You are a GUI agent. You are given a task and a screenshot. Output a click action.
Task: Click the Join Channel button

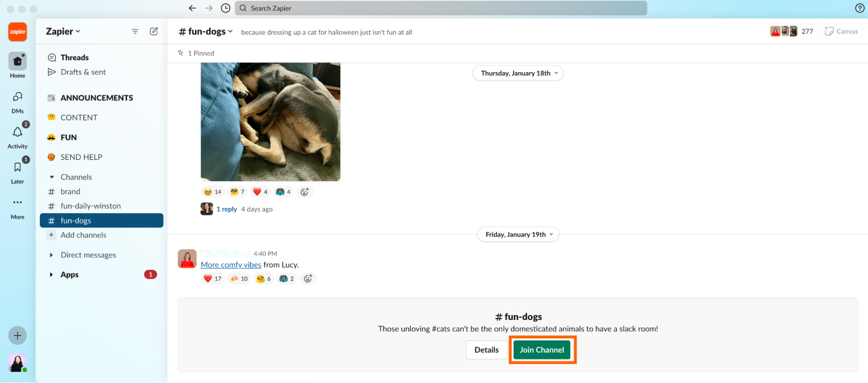pos(542,350)
